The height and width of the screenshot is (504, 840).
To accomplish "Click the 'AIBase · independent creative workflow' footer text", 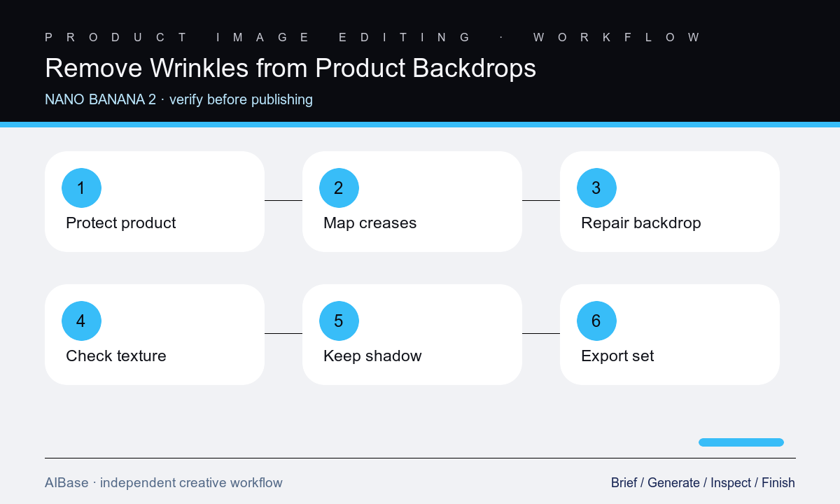I will (x=164, y=482).
